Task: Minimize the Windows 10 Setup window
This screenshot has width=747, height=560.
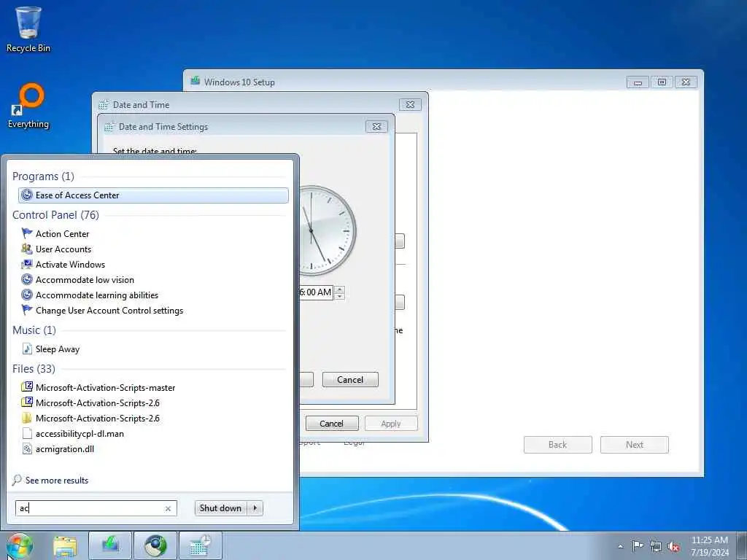Action: (638, 82)
